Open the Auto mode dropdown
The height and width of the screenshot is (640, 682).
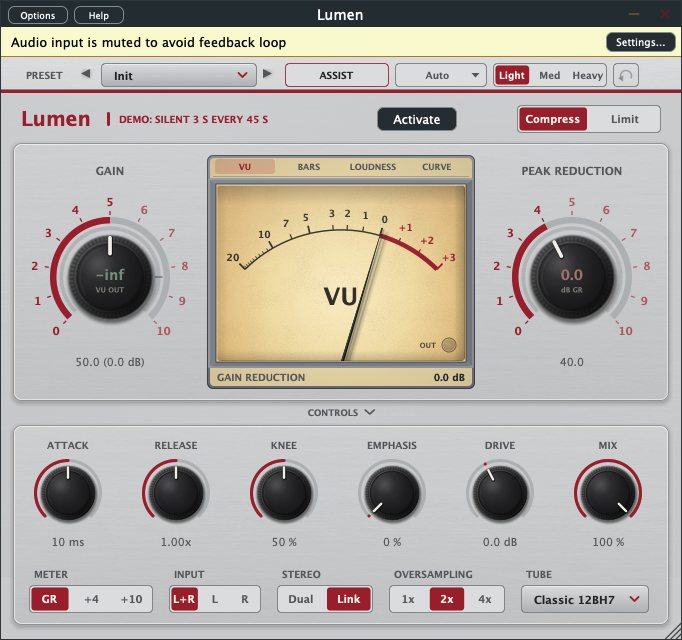click(441, 75)
